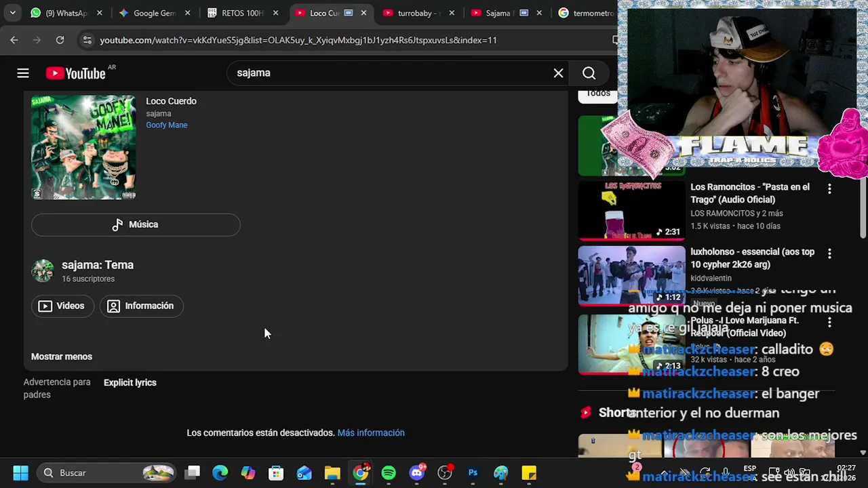This screenshot has width=868, height=488.
Task: Open Discord from the taskbar
Action: point(417,472)
